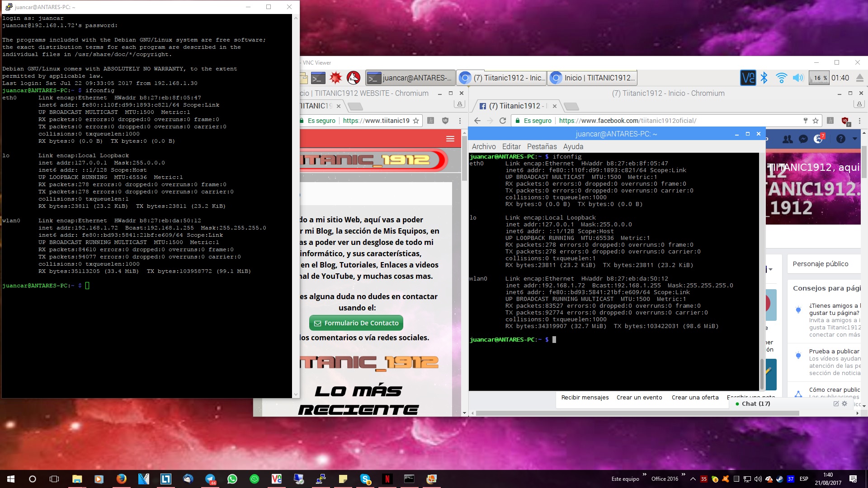The image size is (868, 488).
Task: Click the Facebook address bar URL
Action: coord(627,121)
